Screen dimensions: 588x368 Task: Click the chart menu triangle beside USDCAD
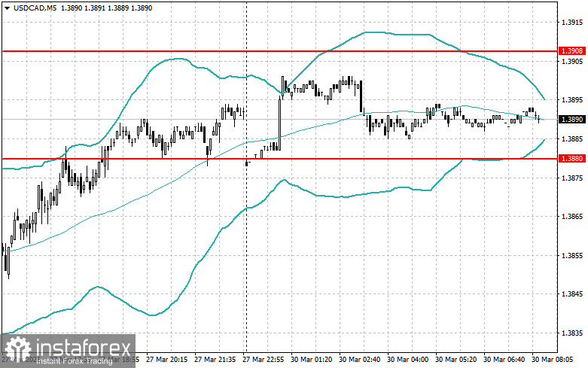pos(7,8)
